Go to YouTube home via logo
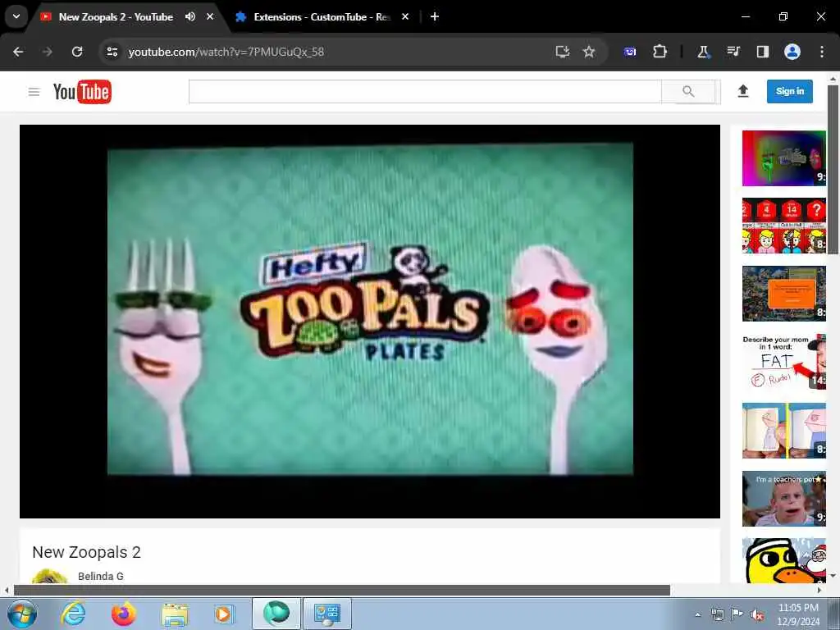 point(82,92)
